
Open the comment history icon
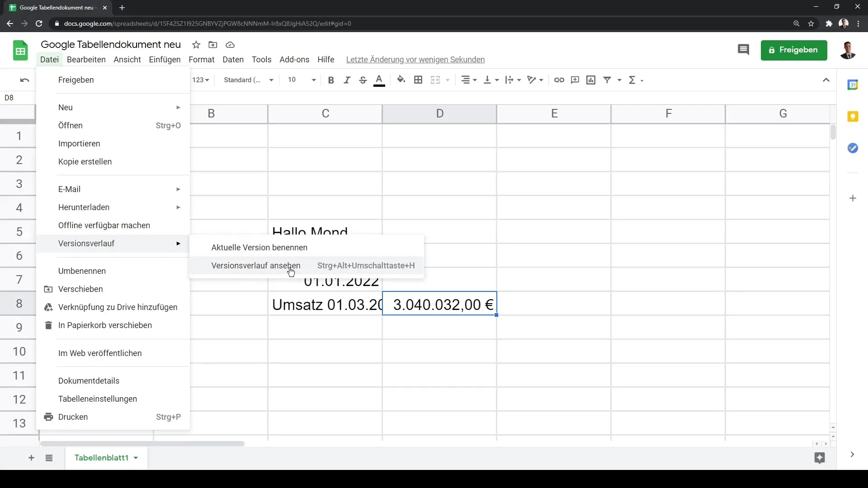click(743, 50)
